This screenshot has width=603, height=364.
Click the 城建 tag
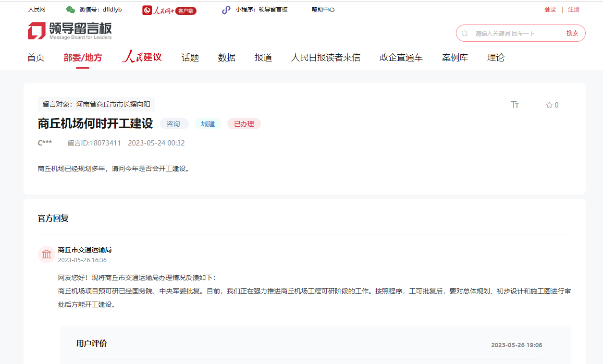click(x=208, y=124)
